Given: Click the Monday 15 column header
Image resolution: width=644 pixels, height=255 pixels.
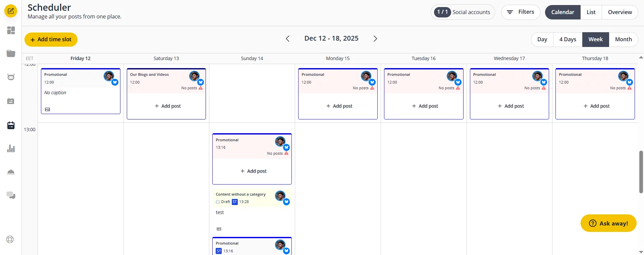Looking at the screenshot, I should coord(338,58).
